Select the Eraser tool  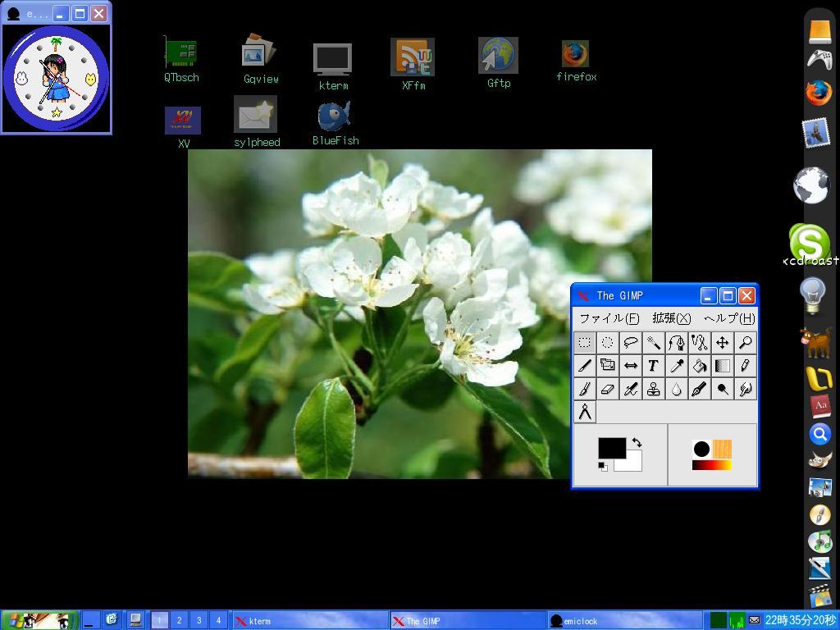[608, 389]
